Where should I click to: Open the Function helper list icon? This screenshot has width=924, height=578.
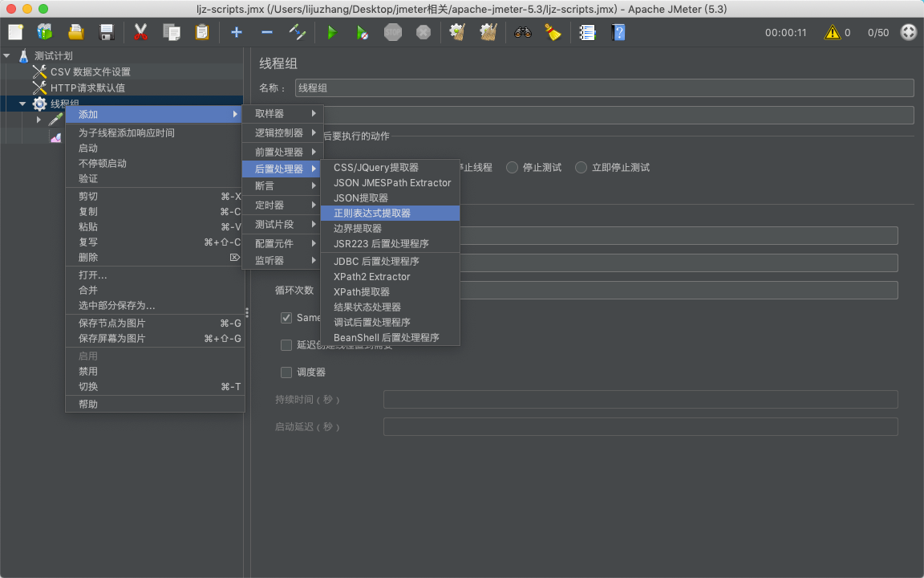point(587,32)
